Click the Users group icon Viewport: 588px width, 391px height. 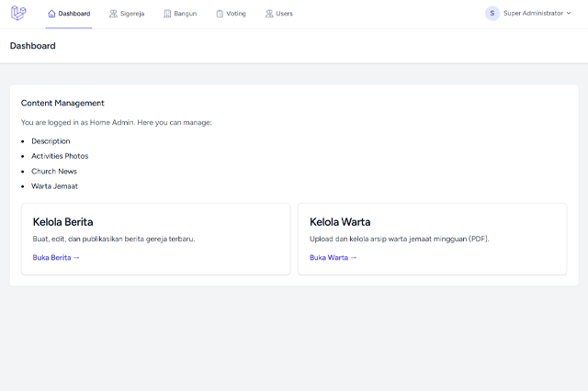269,14
